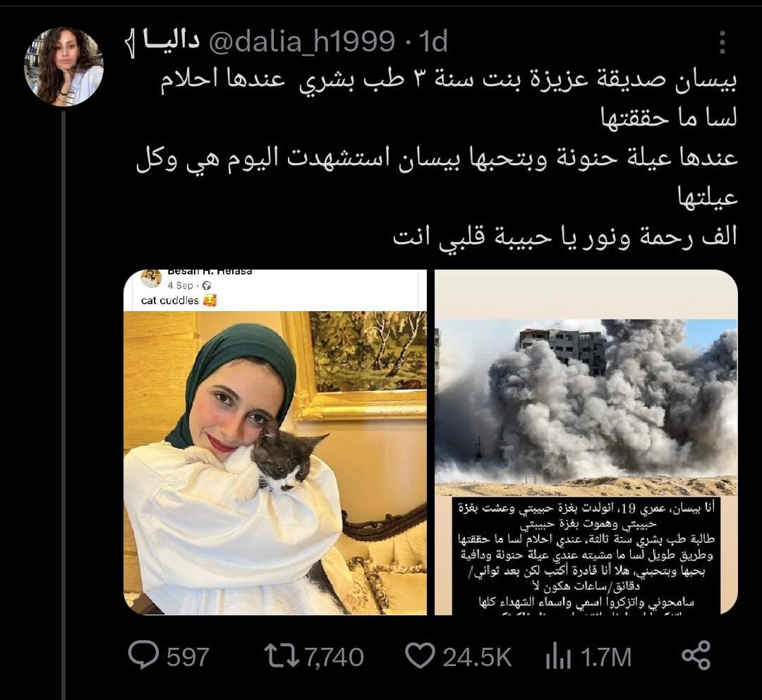The image size is (762, 700).
Task: Click the 7,740 retweets count
Action: coord(334,657)
